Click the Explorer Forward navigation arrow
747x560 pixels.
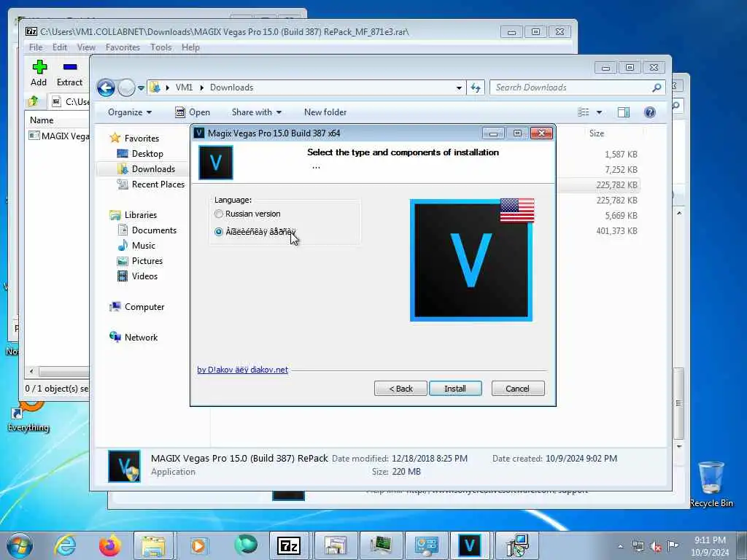pos(126,87)
